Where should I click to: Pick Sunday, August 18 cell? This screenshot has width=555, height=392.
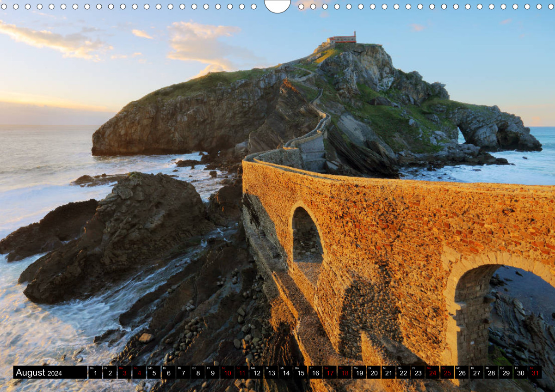pyautogui.click(x=345, y=373)
